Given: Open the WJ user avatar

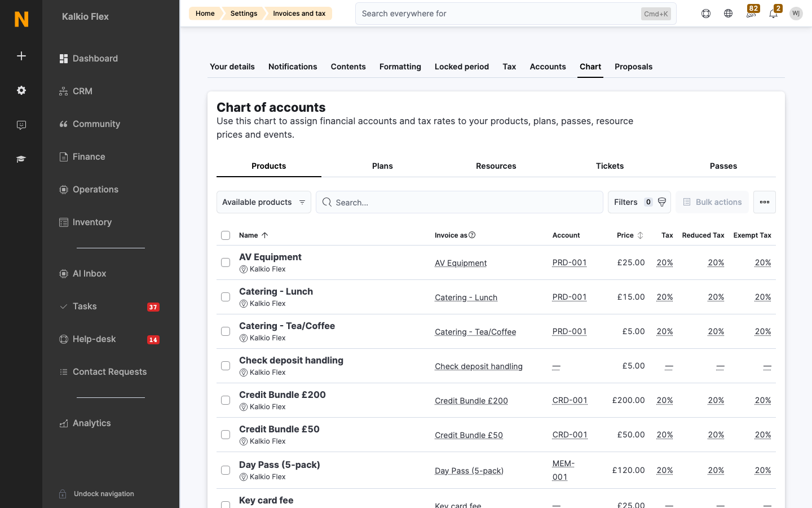Looking at the screenshot, I should (796, 14).
